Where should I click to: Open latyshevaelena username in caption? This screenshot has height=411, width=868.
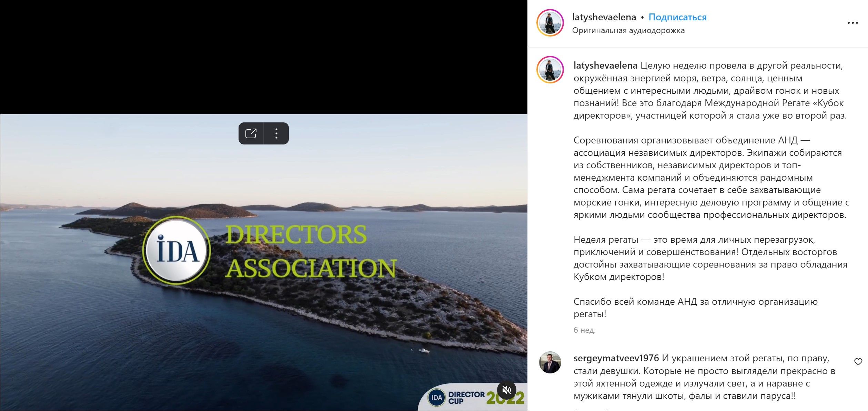click(x=605, y=66)
